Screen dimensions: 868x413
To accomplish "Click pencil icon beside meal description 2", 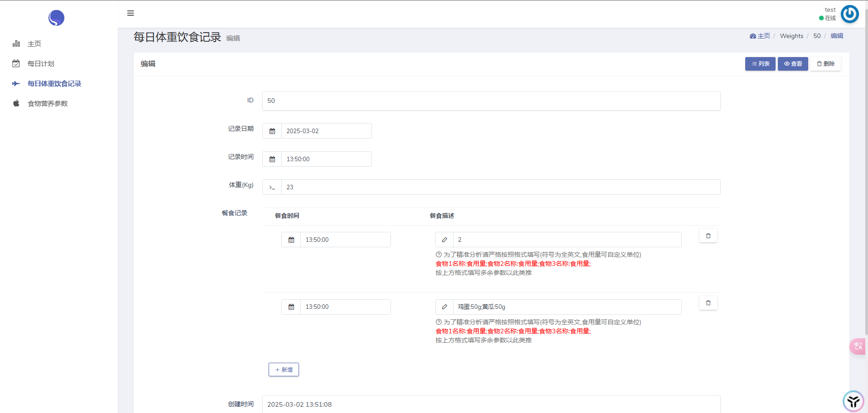I will pyautogui.click(x=444, y=240).
